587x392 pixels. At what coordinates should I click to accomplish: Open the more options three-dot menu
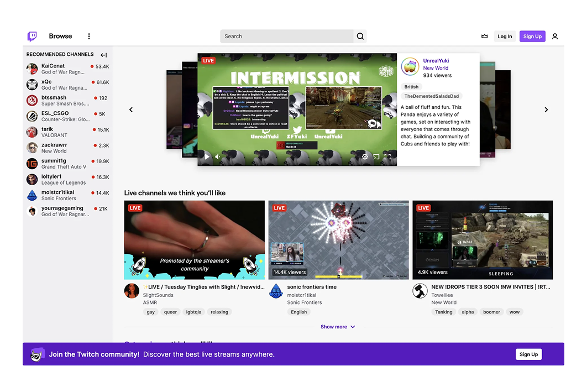[89, 36]
